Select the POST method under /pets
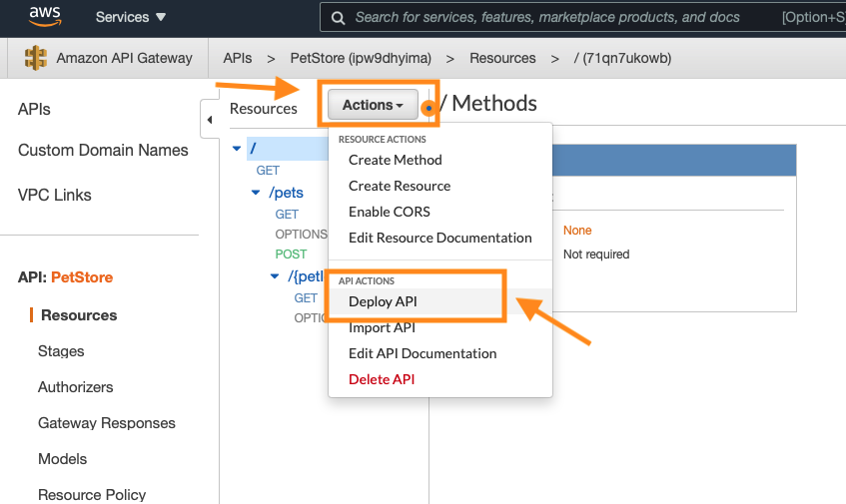The image size is (846, 504). tap(291, 253)
